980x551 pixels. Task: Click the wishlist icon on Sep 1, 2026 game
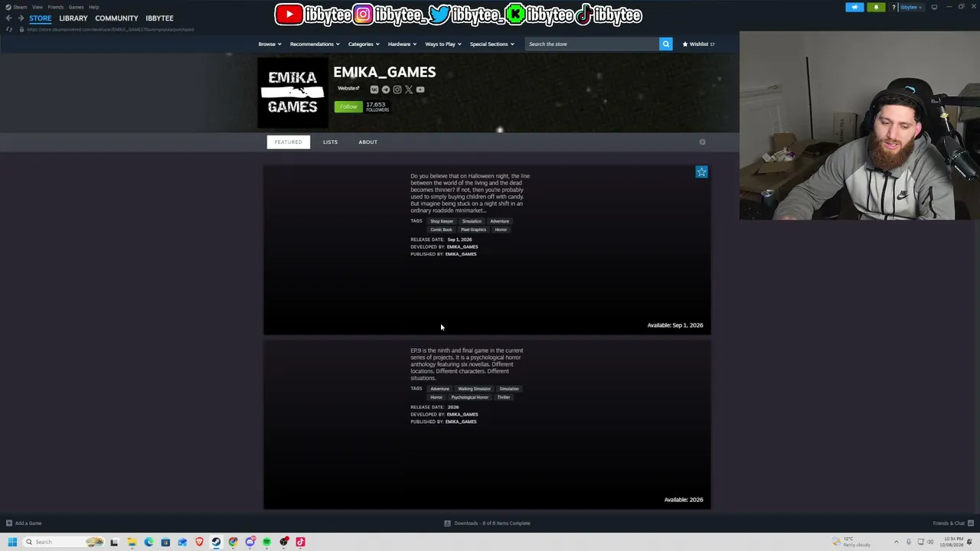point(701,172)
